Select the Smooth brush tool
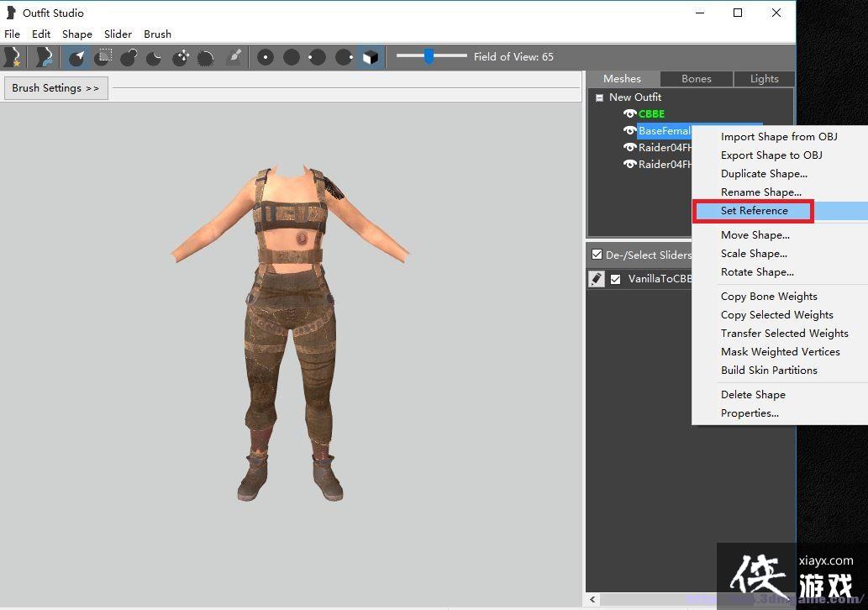Viewport: 868px width, 610px height. click(x=206, y=57)
